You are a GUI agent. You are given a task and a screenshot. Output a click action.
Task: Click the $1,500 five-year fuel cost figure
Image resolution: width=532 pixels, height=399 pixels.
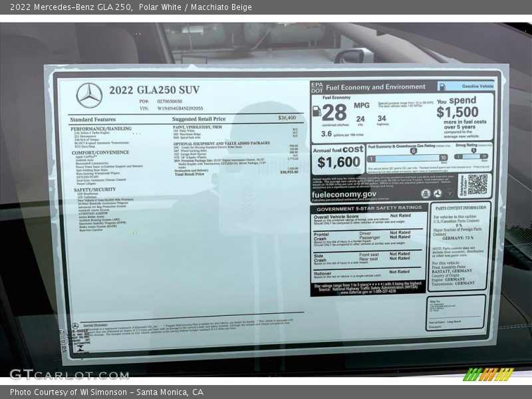(x=458, y=112)
